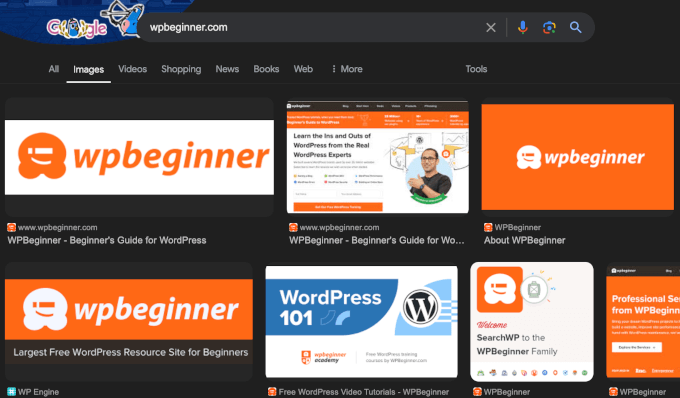Switch to the Web tab
The width and height of the screenshot is (680, 398).
(x=303, y=69)
